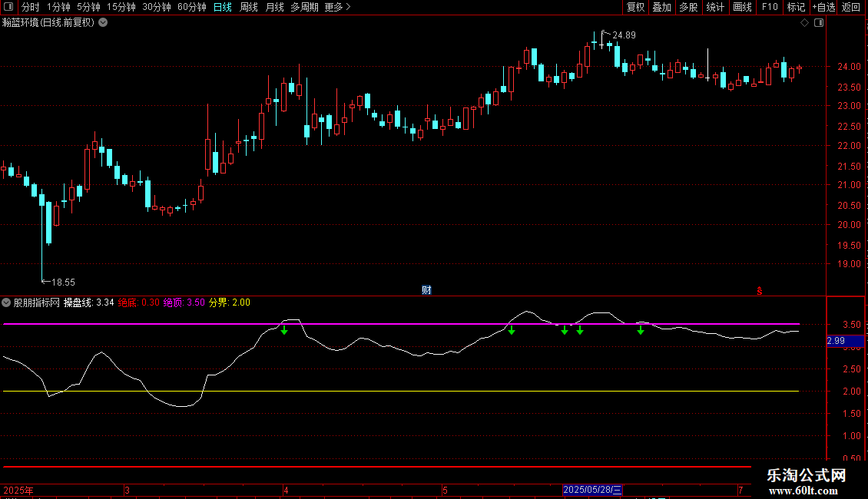Click month 3 on the time axis

pos(128,490)
